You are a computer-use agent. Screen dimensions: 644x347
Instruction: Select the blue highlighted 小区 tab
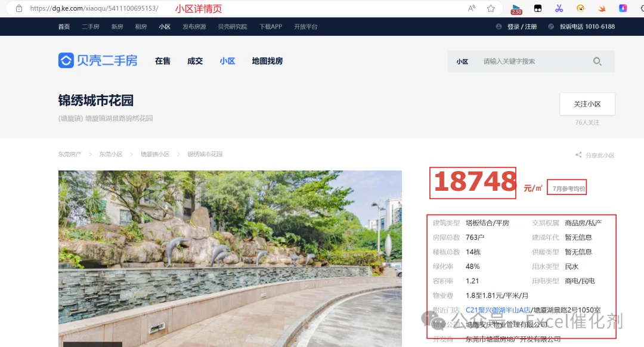pyautogui.click(x=228, y=61)
